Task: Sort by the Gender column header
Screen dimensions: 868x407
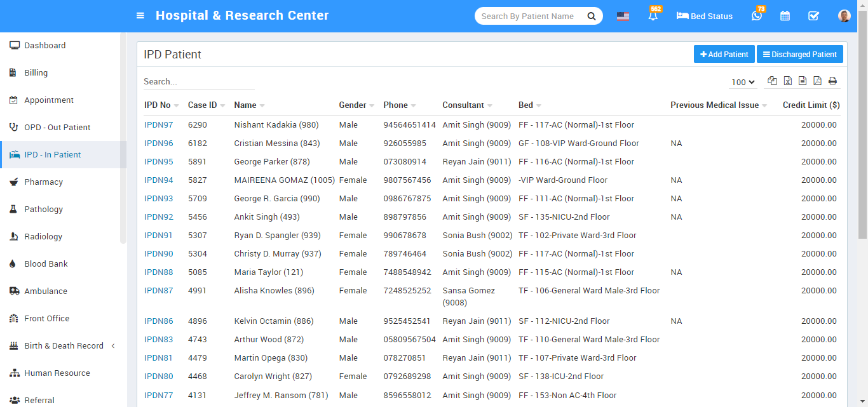Action: pyautogui.click(x=353, y=105)
